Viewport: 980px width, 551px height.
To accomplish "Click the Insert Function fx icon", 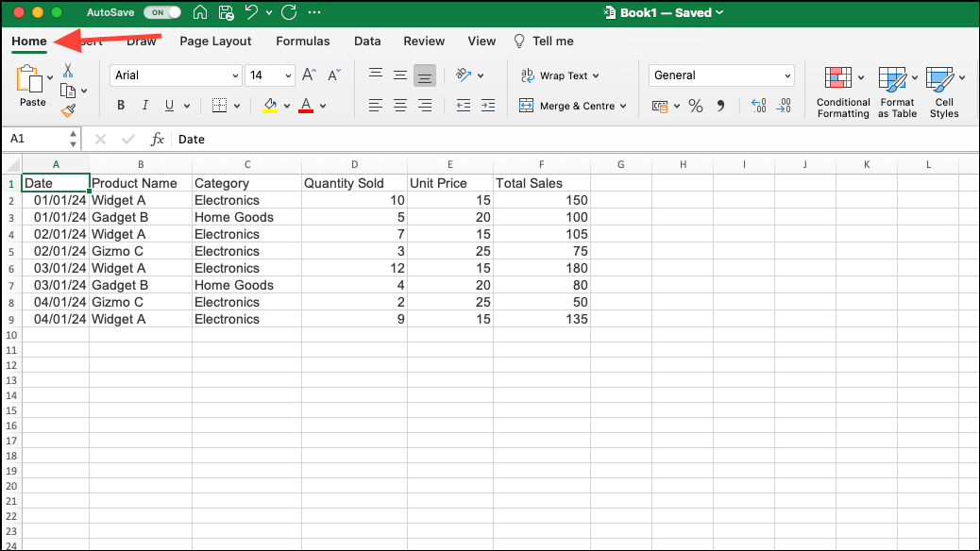I will point(158,139).
